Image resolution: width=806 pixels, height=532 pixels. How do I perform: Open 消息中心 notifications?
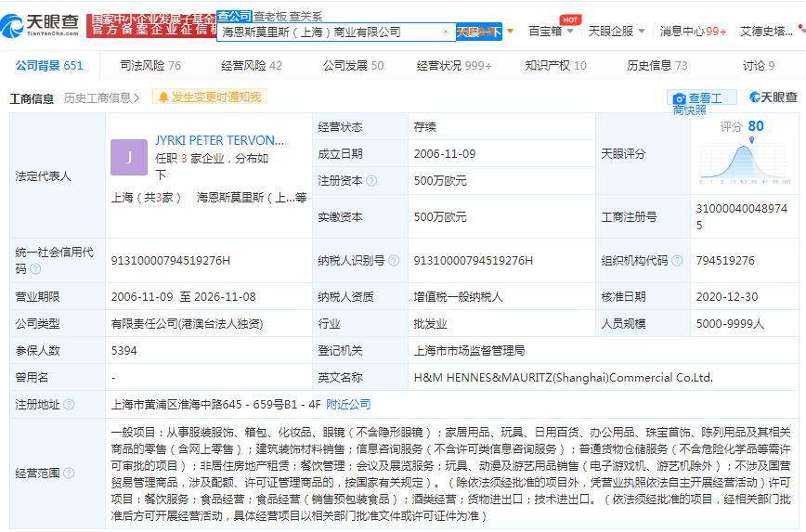[693, 32]
